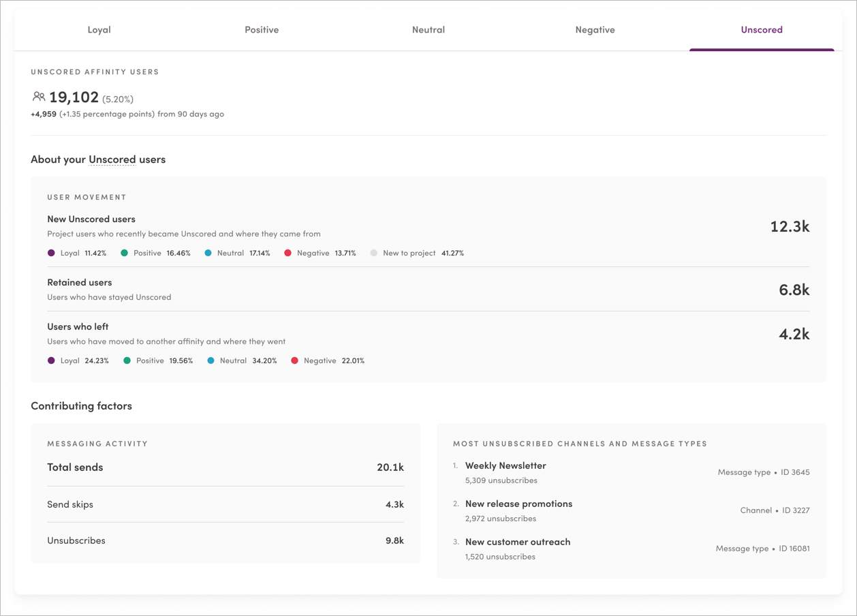Click the New Unscored users heading

(x=91, y=219)
